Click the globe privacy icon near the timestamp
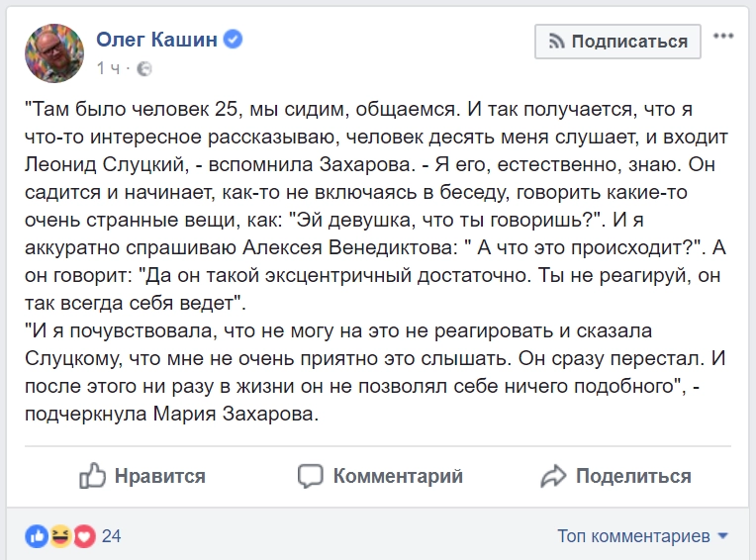The image size is (756, 560). 144,68
